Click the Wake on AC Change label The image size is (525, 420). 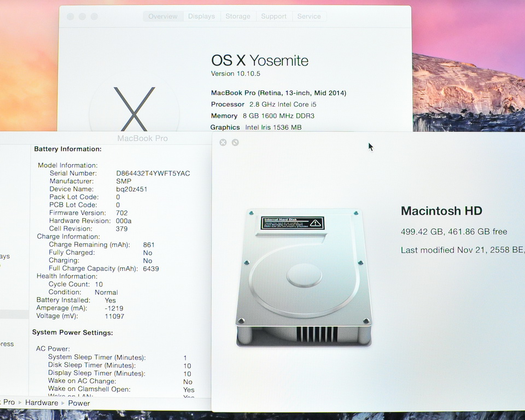82,381
